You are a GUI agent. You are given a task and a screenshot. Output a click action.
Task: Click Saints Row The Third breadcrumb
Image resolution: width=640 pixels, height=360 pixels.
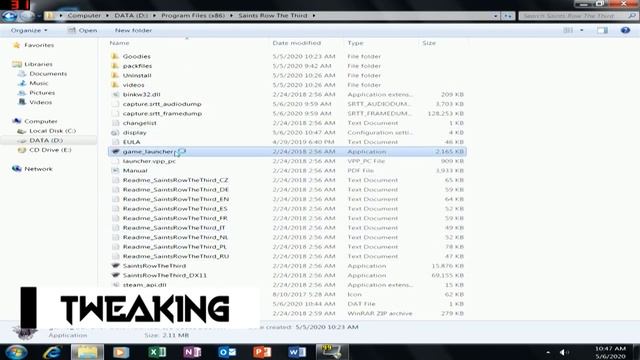coord(273,16)
